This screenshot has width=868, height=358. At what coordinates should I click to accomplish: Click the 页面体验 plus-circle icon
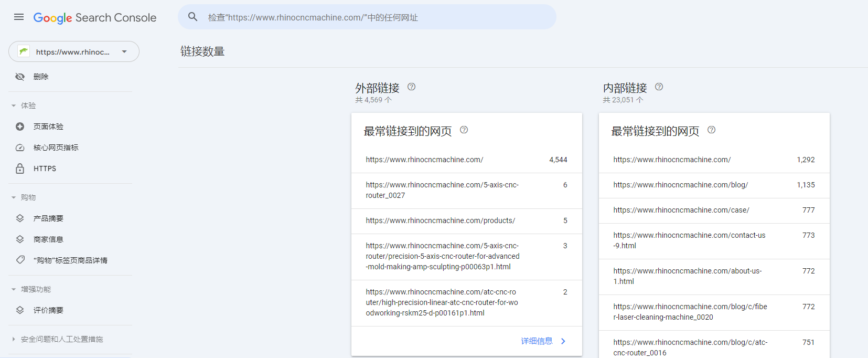(20, 127)
